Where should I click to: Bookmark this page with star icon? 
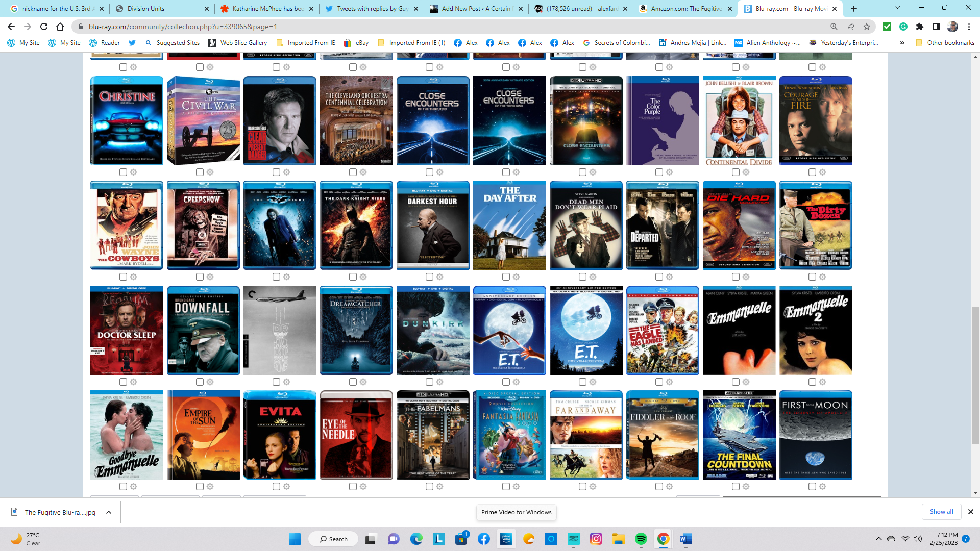867,27
